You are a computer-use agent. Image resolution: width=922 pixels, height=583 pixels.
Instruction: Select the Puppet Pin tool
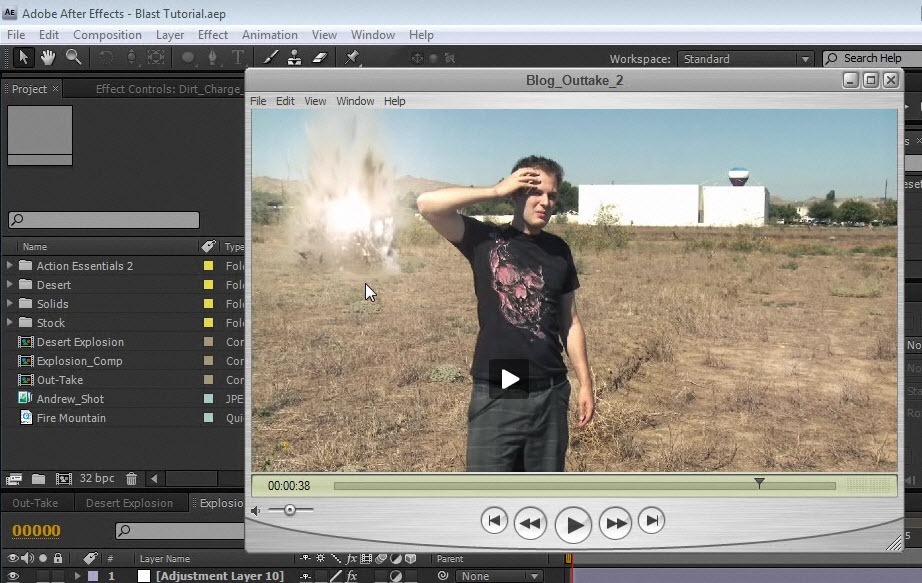coord(352,58)
